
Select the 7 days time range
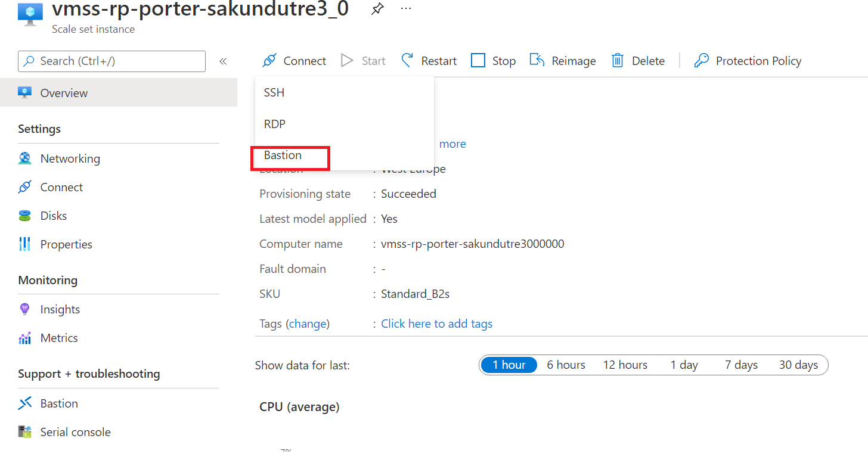pyautogui.click(x=741, y=365)
